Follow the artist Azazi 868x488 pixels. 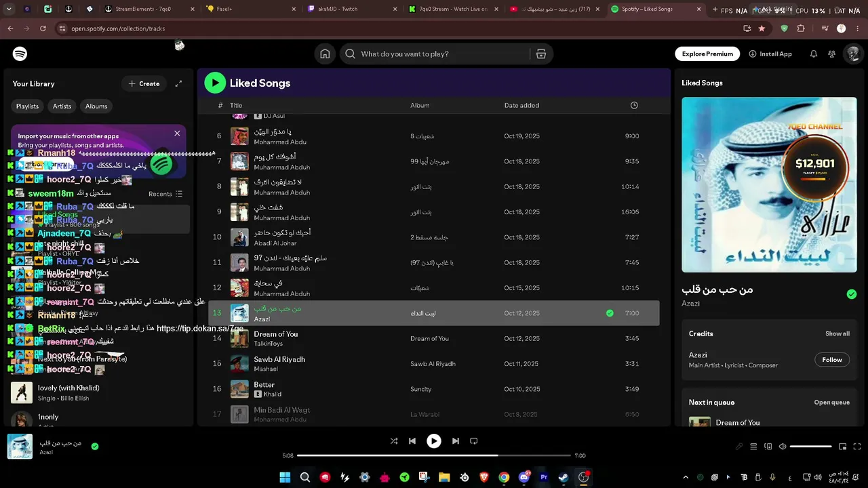pyautogui.click(x=832, y=360)
